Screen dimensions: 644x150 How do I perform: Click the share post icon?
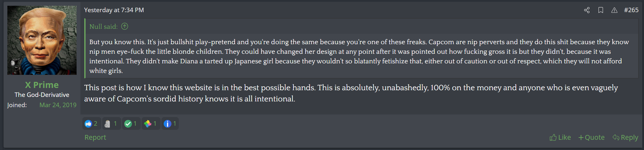pyautogui.click(x=587, y=10)
